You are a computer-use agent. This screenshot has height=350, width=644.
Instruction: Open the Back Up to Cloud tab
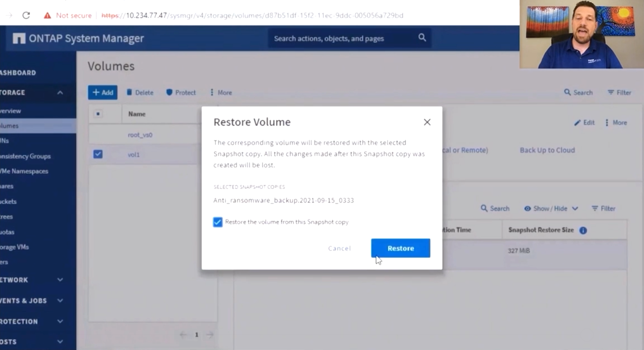tap(547, 150)
